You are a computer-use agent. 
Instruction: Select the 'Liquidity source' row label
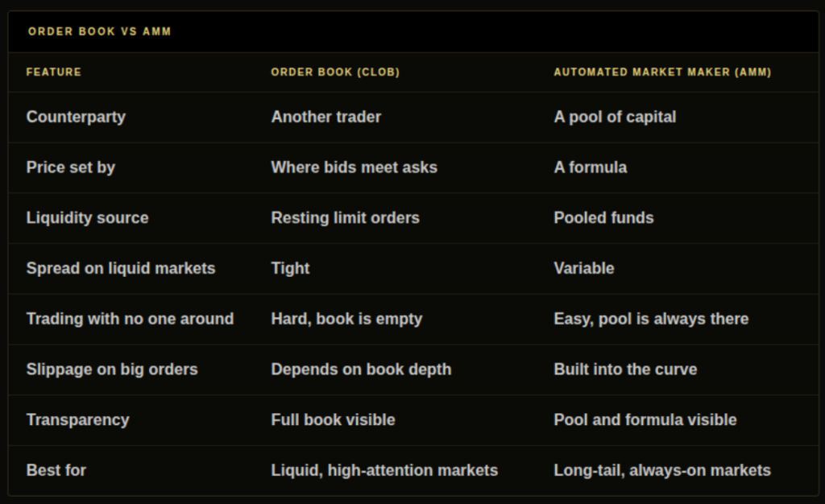pos(87,217)
